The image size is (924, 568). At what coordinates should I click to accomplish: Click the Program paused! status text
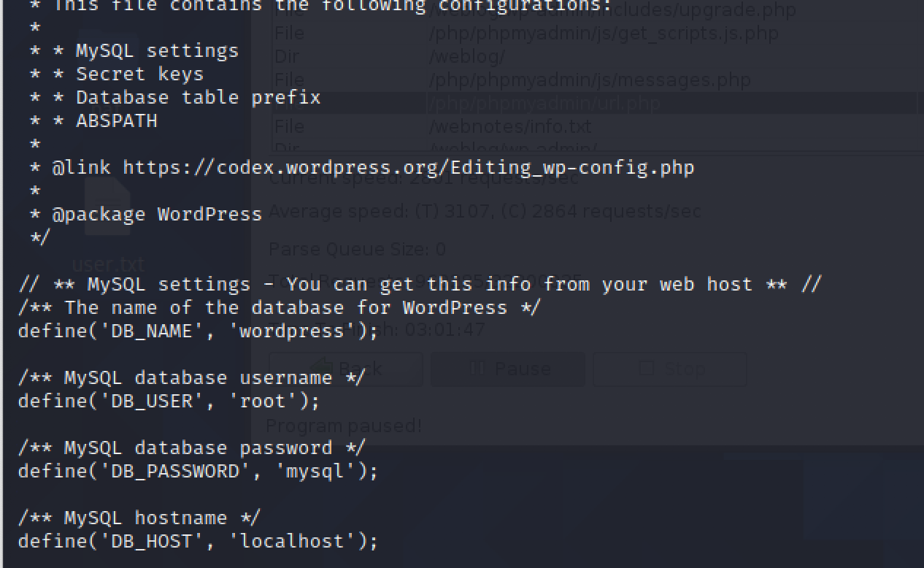pos(344,425)
